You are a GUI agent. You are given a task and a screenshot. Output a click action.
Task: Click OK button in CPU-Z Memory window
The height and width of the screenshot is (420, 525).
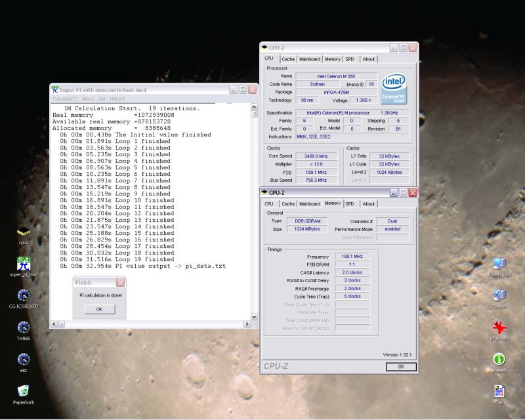click(x=401, y=367)
